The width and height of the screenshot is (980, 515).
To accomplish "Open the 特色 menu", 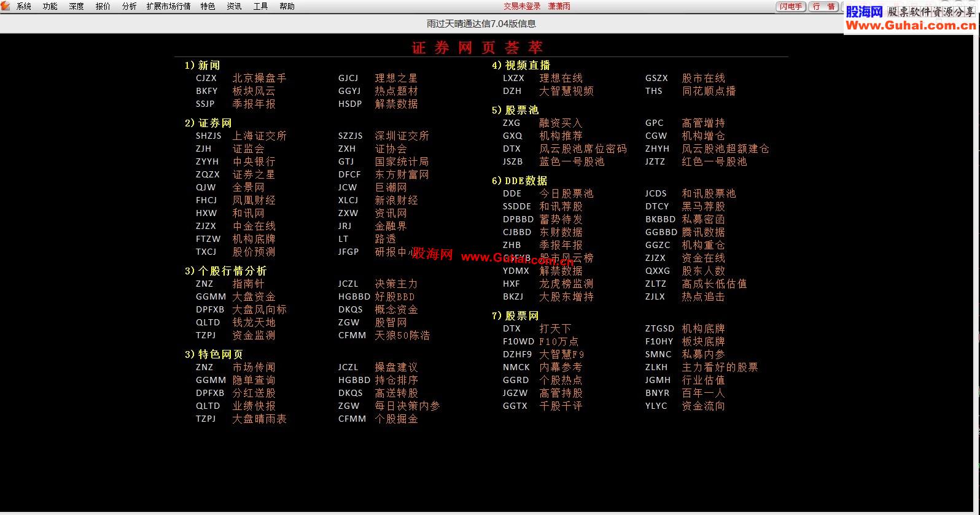I will tap(208, 6).
